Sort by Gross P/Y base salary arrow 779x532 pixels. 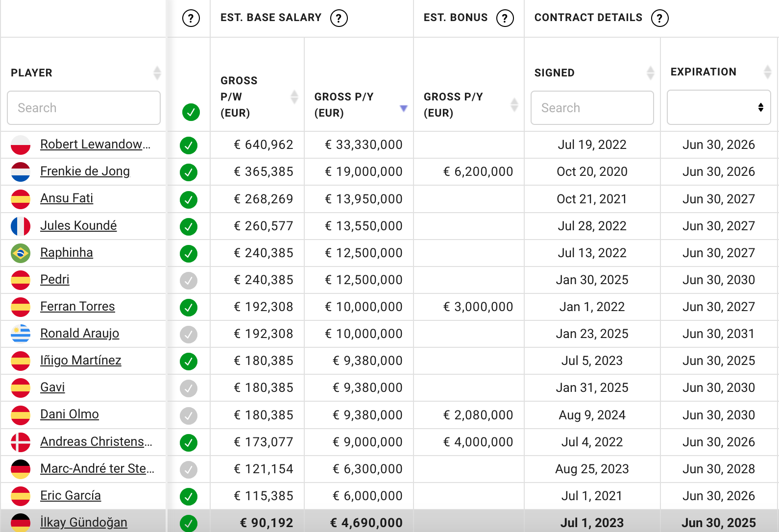point(403,108)
